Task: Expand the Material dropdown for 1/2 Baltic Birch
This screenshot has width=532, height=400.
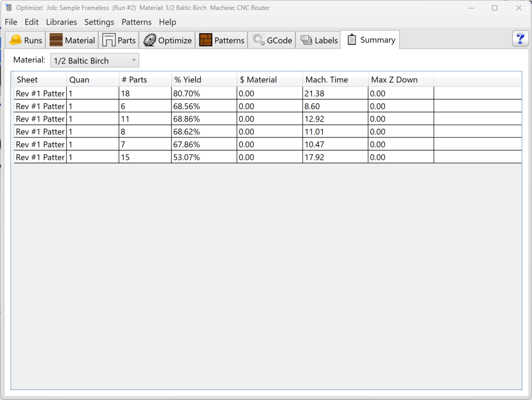Action: coord(95,61)
